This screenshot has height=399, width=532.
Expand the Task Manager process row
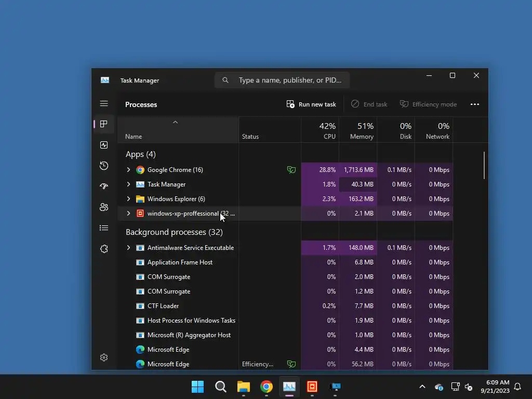coord(129,184)
